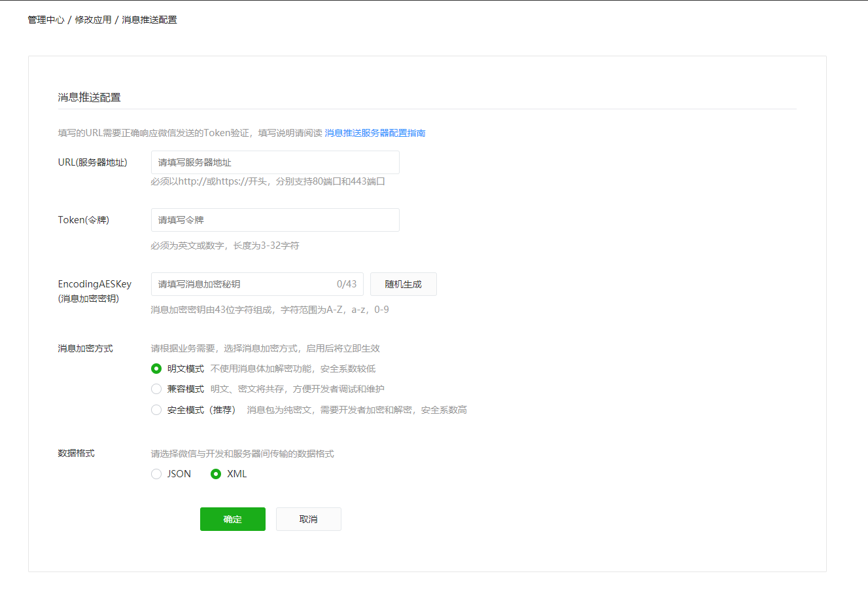Select XML as the data format
Image resolution: width=868 pixels, height=599 pixels.
216,474
